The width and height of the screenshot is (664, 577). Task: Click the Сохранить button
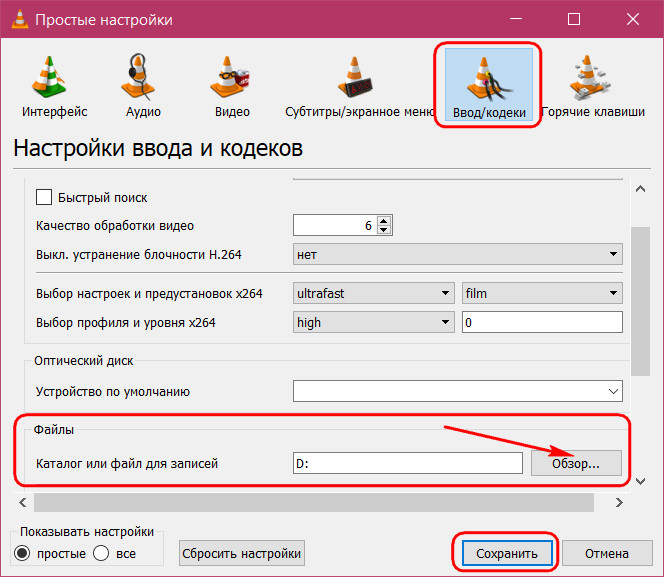point(506,553)
